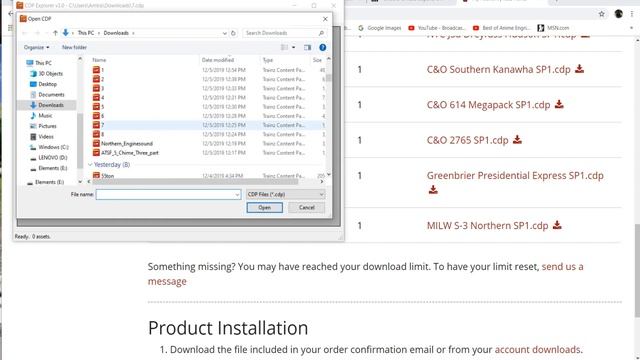Select Desktop in navigation tree
Viewport: 640px width, 360px height.
pos(47,84)
